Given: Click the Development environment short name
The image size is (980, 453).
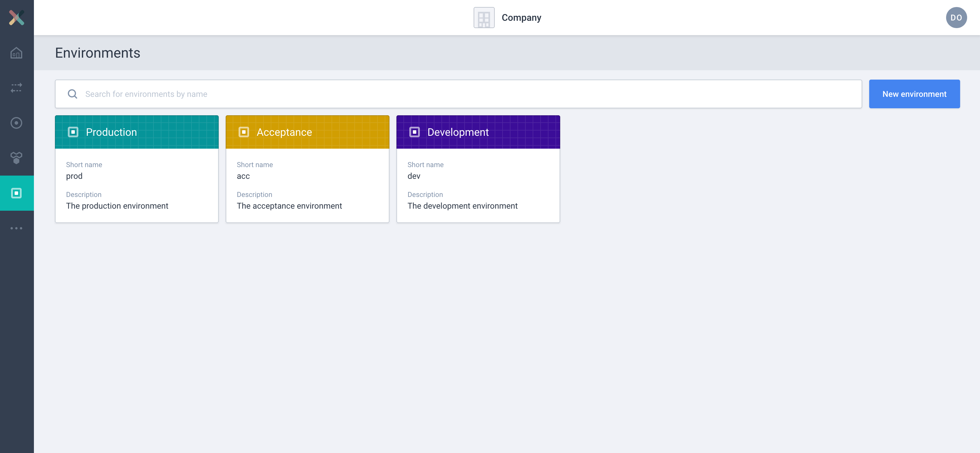Looking at the screenshot, I should 414,176.
